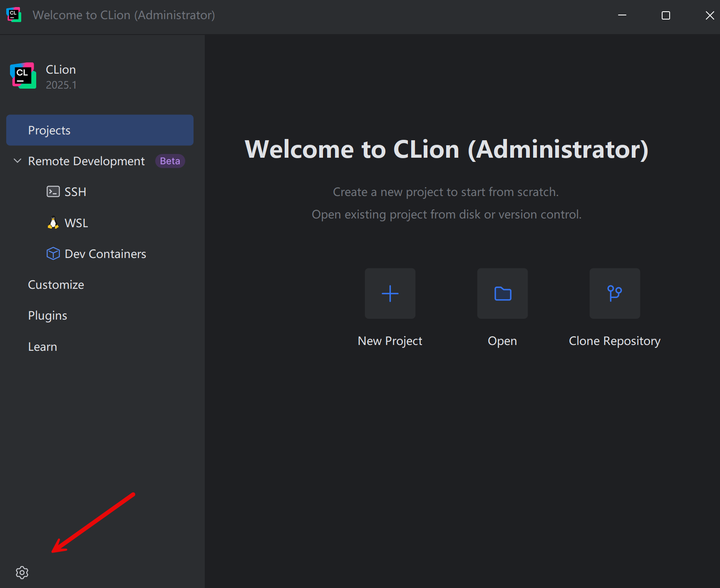Image resolution: width=720 pixels, height=588 pixels.
Task: Open the settings gear in the sidebar
Action: 22,573
